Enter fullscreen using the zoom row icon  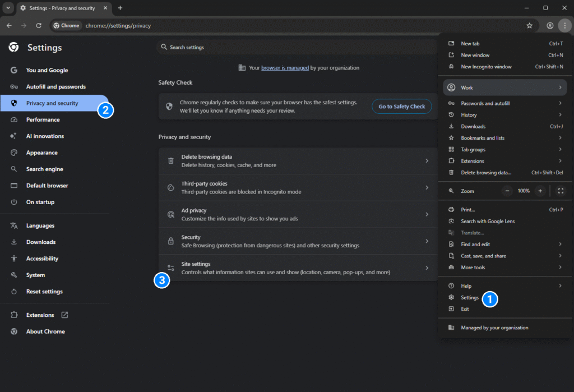click(x=561, y=191)
